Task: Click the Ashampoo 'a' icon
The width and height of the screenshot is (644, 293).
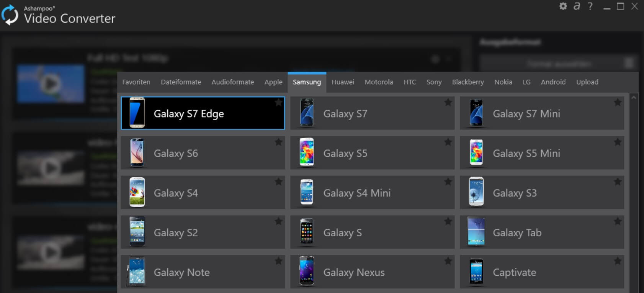Action: [x=577, y=6]
